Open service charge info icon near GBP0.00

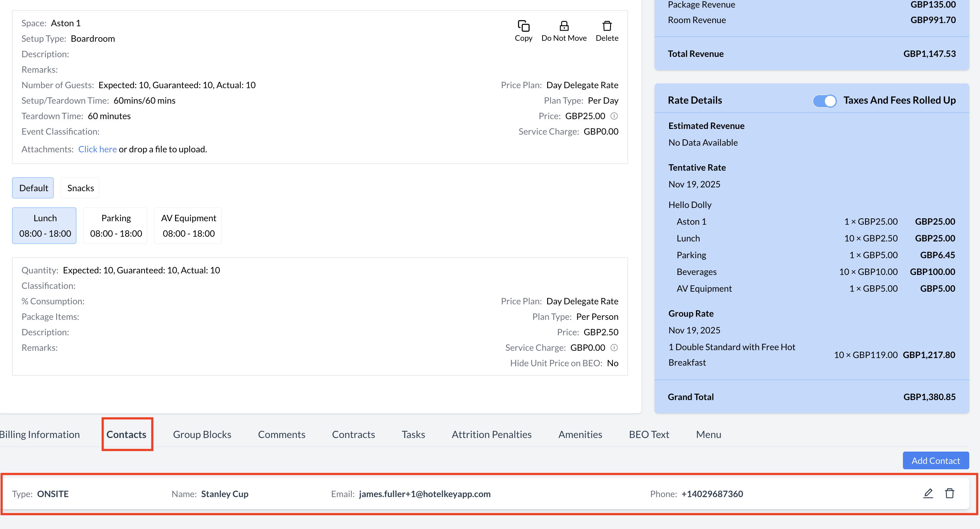[614, 348]
